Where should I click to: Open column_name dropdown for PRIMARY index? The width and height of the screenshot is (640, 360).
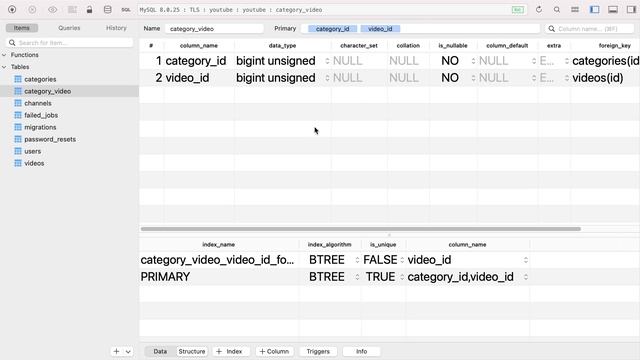coord(526,277)
